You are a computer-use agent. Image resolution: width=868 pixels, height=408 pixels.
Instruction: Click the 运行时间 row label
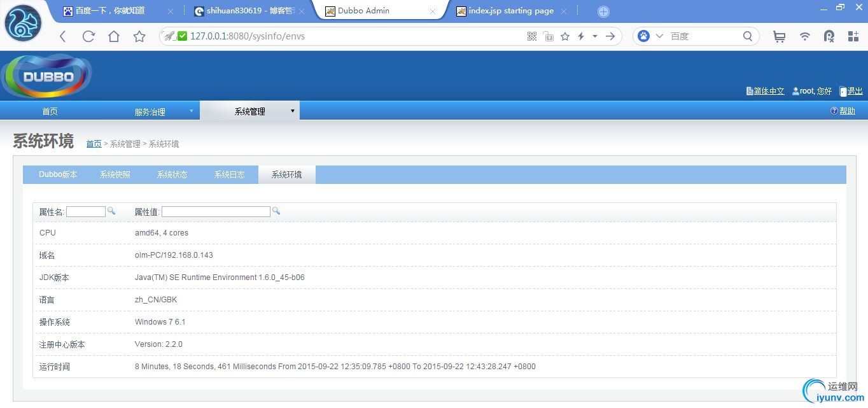pyautogui.click(x=55, y=367)
